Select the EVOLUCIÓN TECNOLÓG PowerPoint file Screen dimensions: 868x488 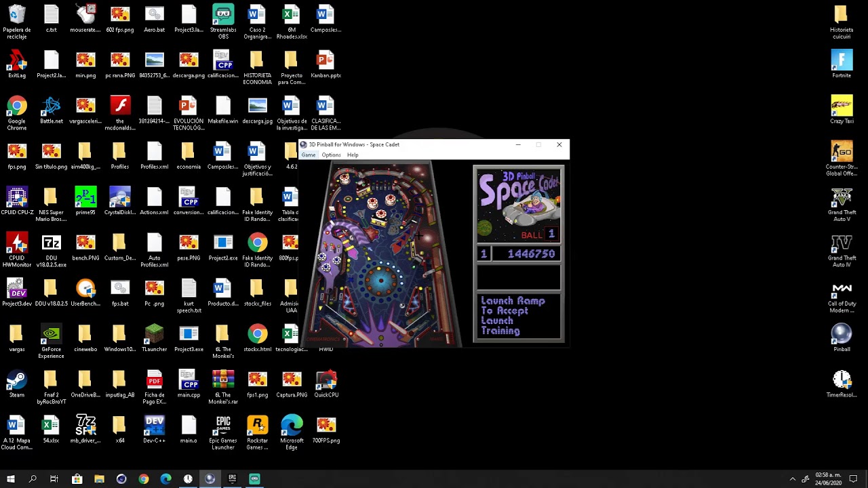tap(189, 113)
